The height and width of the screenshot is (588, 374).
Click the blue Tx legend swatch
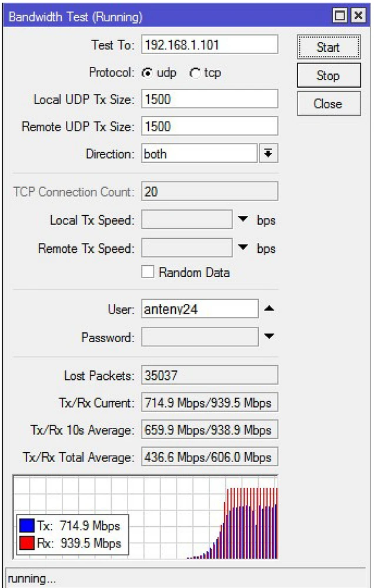pyautogui.click(x=27, y=525)
